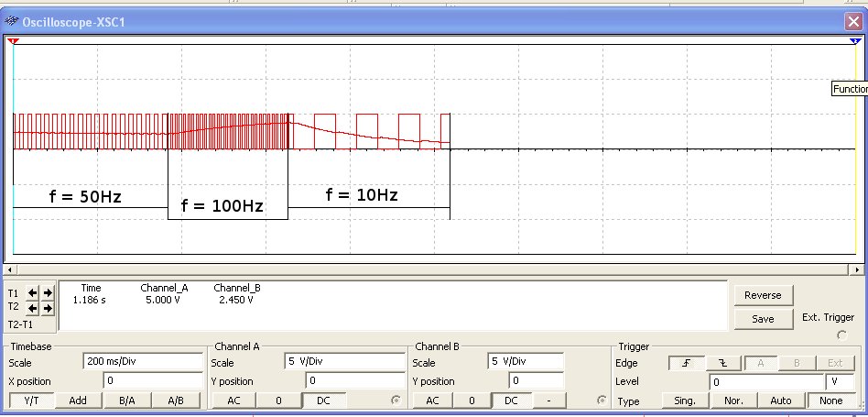868x417 pixels.
Task: Select rising edge trigger icon
Action: pos(687,363)
